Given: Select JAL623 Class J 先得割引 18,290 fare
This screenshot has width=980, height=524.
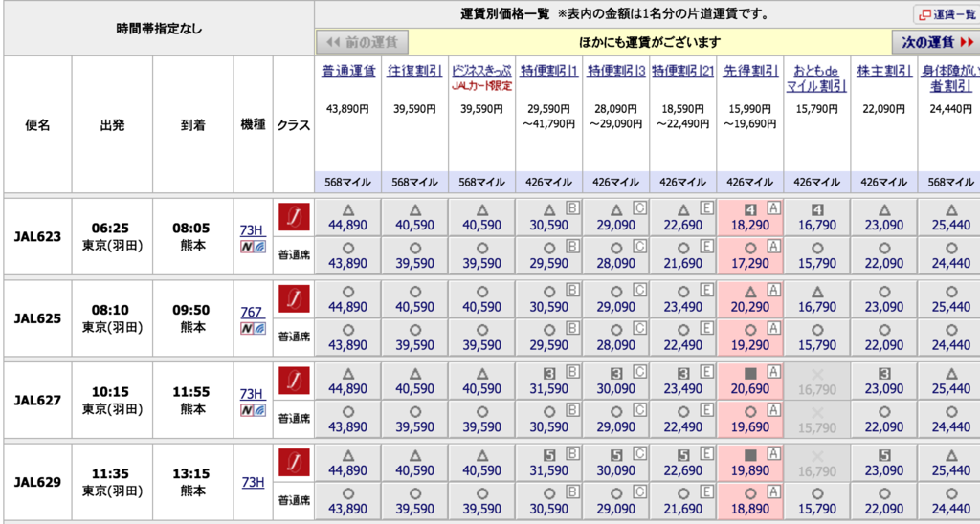Looking at the screenshot, I should 750,217.
